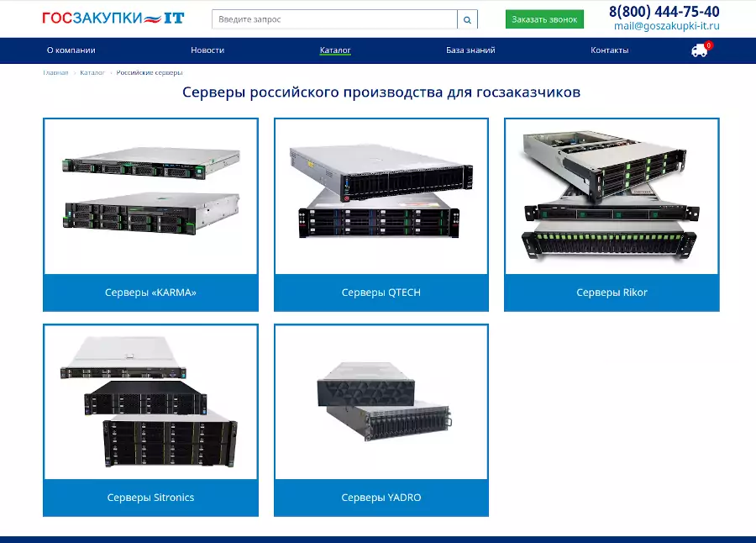Select the Каталог menu item
Image resolution: width=756 pixels, height=543 pixels.
point(335,50)
